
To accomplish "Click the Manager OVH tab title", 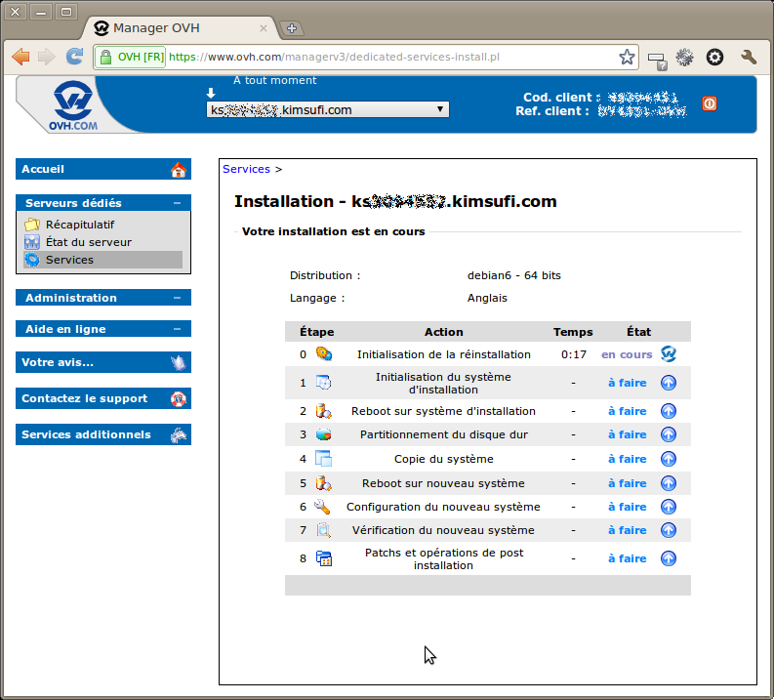I will [156, 28].
